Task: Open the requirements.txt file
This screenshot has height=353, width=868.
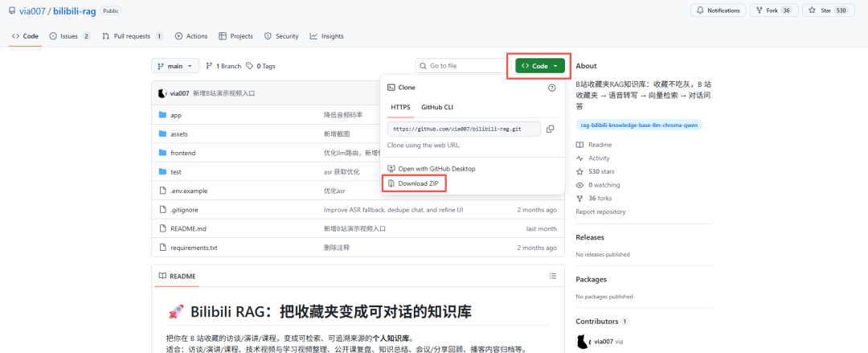Action: [194, 248]
